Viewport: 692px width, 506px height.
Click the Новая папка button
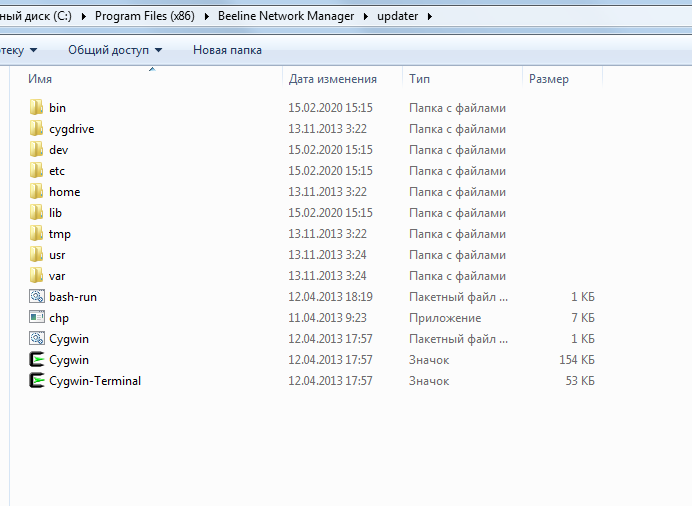click(227, 50)
